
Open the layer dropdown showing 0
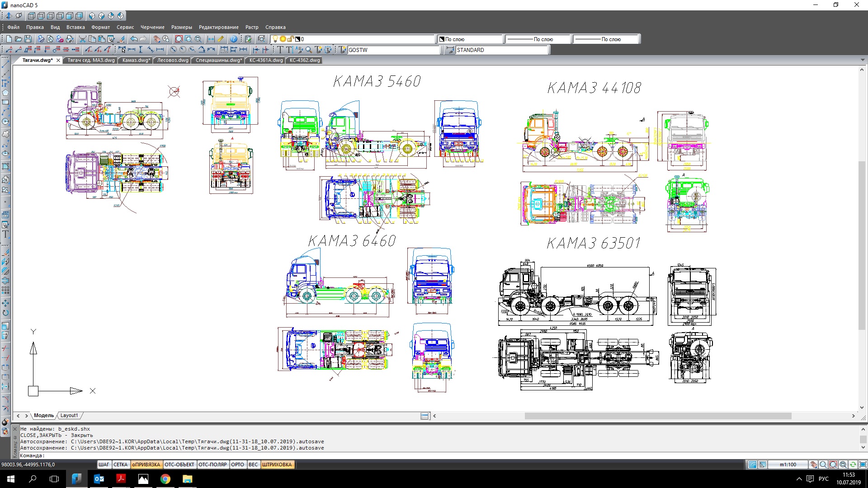353,39
